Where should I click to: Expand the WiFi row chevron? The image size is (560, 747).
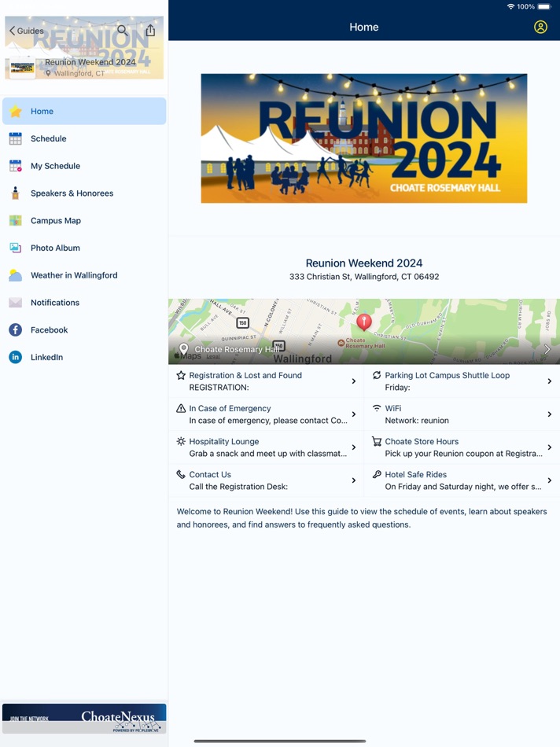550,414
